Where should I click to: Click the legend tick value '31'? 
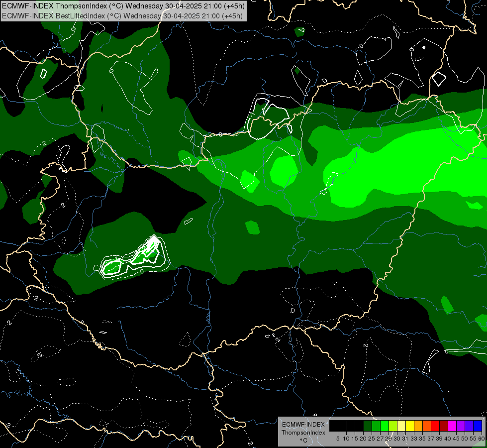405,439
